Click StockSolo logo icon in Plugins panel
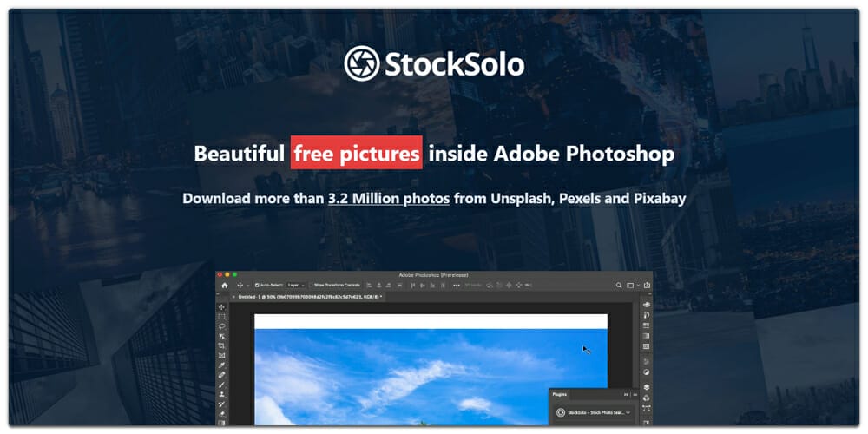This screenshot has width=868, height=434. (560, 413)
